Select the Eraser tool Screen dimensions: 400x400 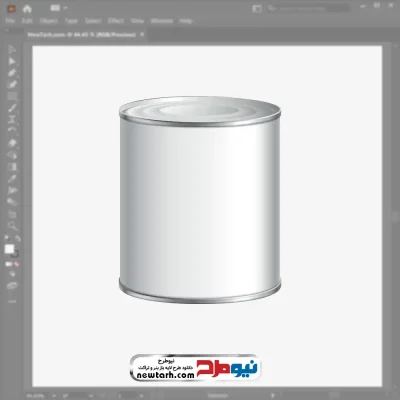tap(12, 143)
